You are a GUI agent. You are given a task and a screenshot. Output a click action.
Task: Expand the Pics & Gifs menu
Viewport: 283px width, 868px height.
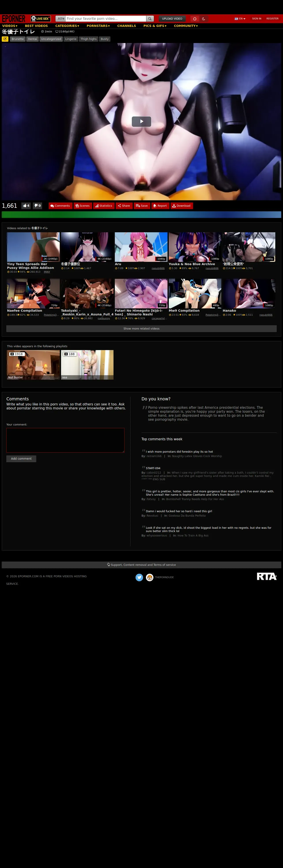pos(155,26)
